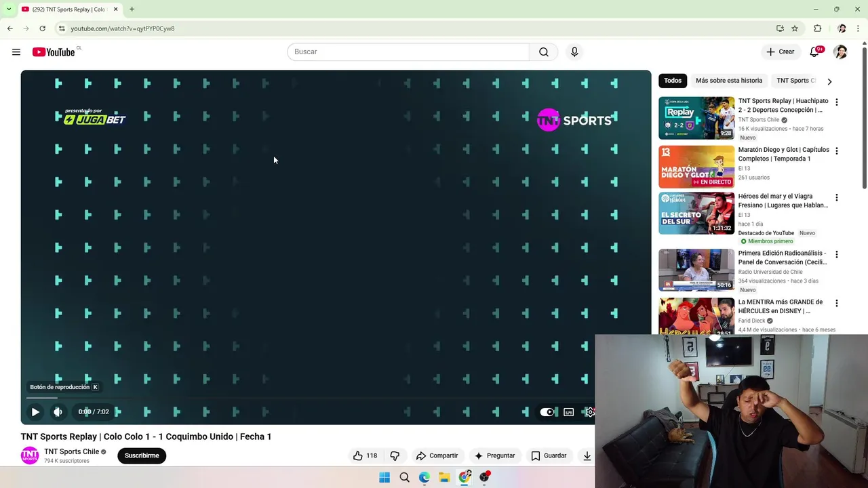Focus the Buscar search field
The height and width of the screenshot is (488, 868).
coord(408,52)
